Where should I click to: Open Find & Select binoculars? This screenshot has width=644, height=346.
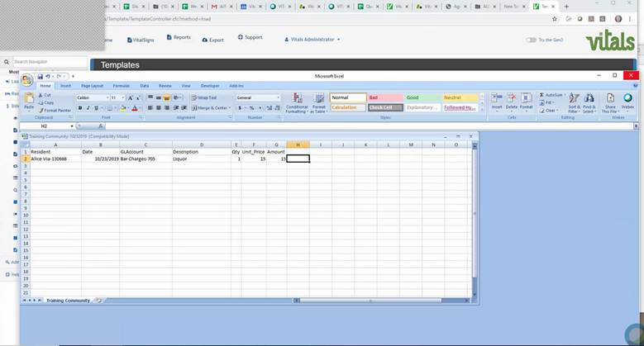tap(589, 102)
